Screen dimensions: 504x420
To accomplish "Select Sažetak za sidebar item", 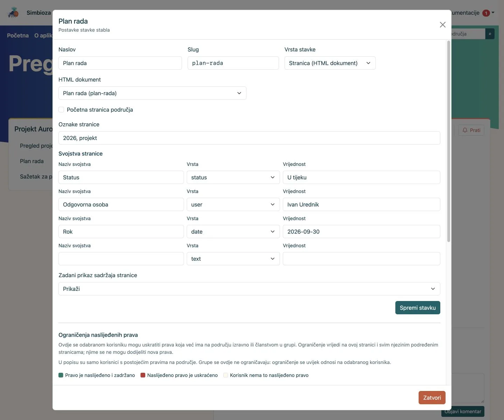I will (x=36, y=176).
